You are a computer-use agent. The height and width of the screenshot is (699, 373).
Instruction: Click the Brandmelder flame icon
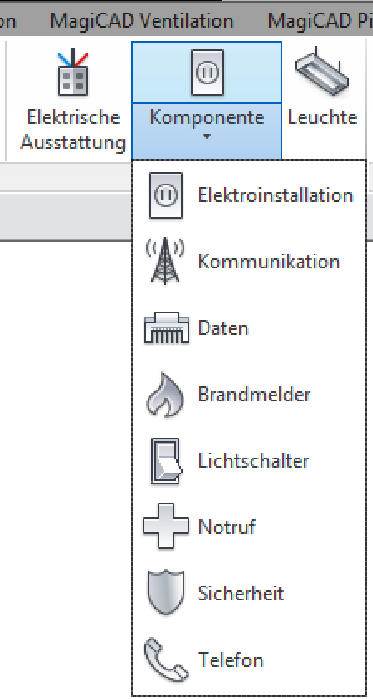click(165, 395)
